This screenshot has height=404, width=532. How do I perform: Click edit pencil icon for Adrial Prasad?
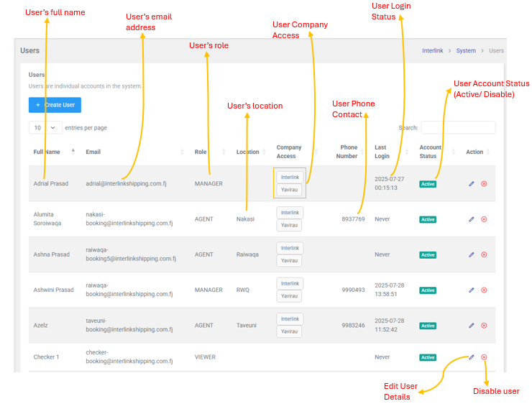click(x=472, y=184)
